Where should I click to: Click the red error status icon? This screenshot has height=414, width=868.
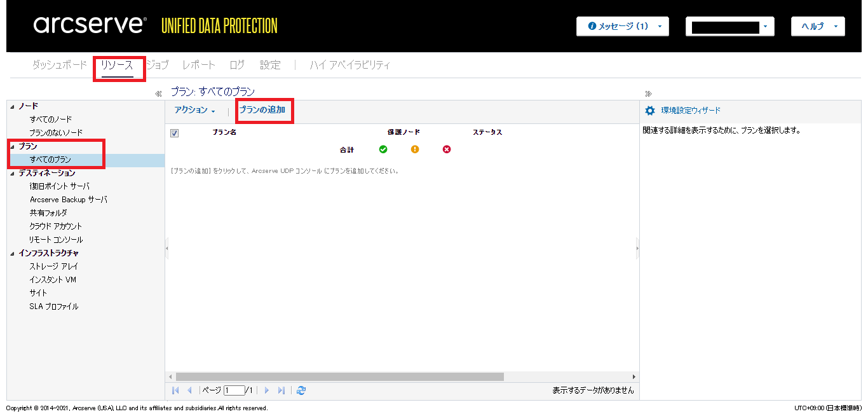447,149
